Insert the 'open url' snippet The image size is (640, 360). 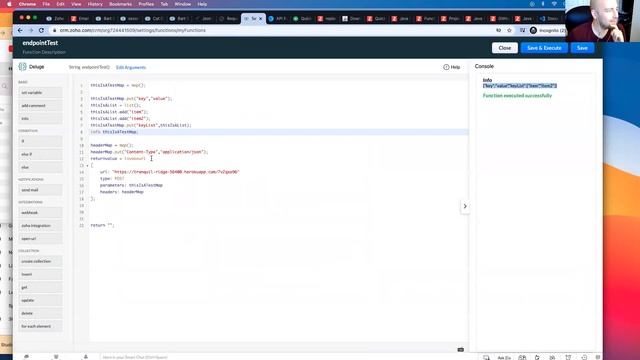(x=40, y=239)
